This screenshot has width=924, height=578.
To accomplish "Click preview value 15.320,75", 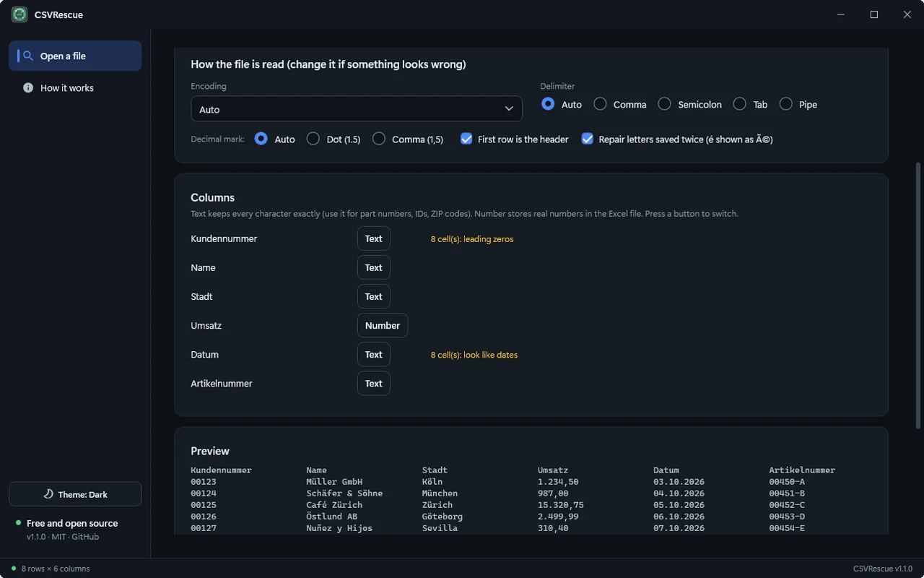I will (561, 505).
